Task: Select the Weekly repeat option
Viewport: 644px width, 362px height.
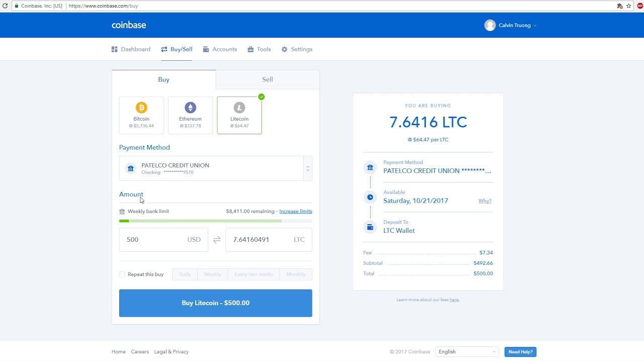Action: coord(212,275)
